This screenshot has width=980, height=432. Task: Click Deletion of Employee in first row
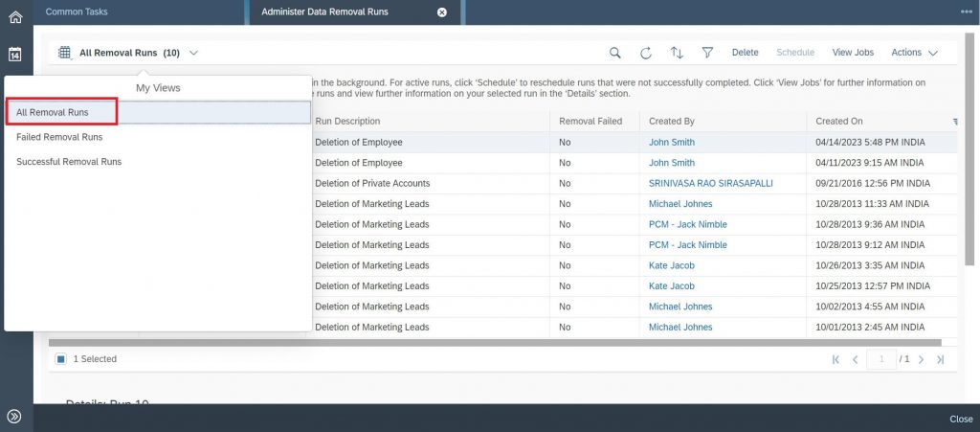click(358, 142)
